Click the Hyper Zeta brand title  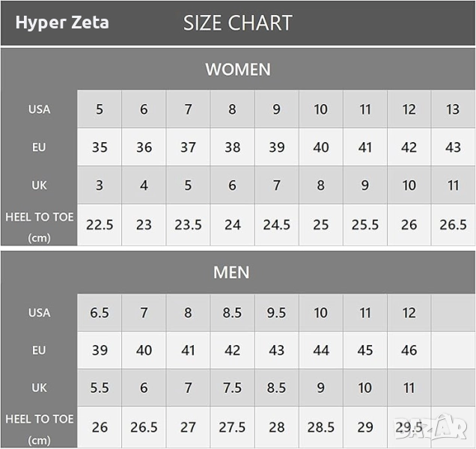pyautogui.click(x=62, y=22)
